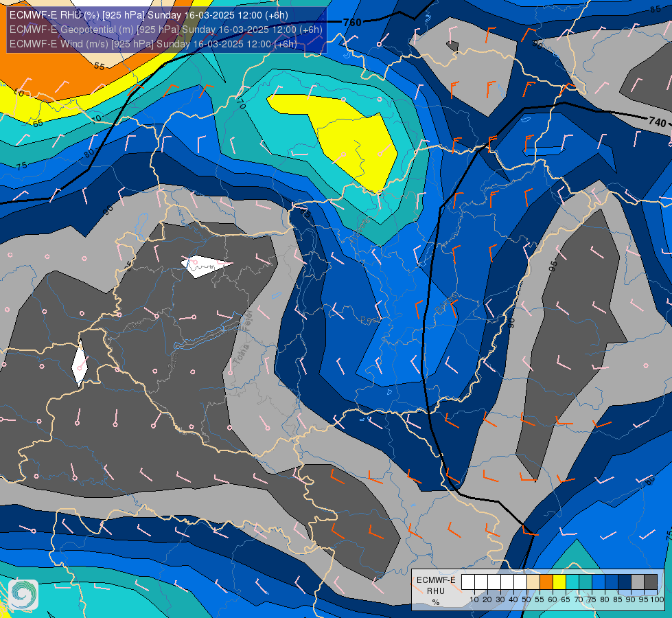The image size is (672, 618).
Task: Pick the light gray 90-95% legend swatch
Action: coord(638,582)
